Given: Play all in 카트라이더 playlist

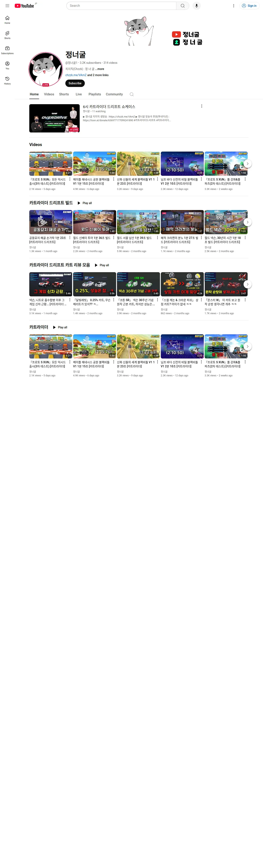Looking at the screenshot, I should coord(60,327).
